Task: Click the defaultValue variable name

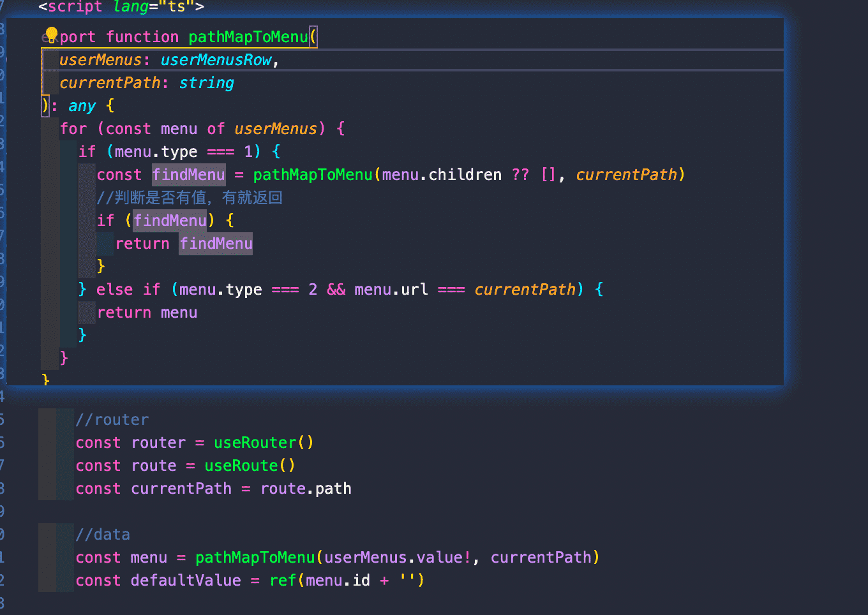Action: 186,581
